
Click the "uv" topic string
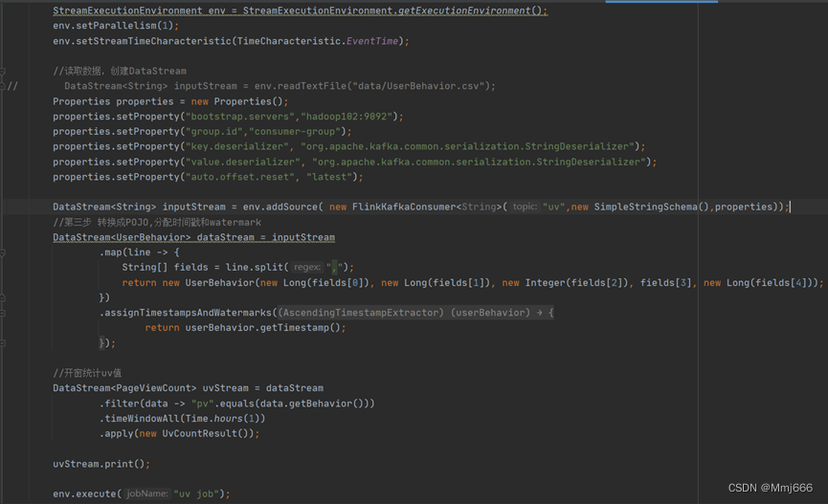tap(553, 207)
